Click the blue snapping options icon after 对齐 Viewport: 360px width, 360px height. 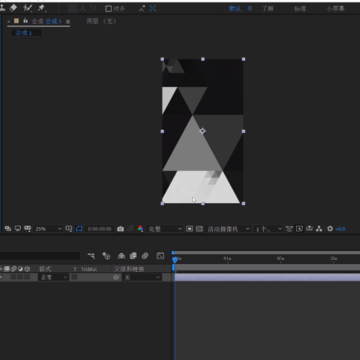[153, 8]
